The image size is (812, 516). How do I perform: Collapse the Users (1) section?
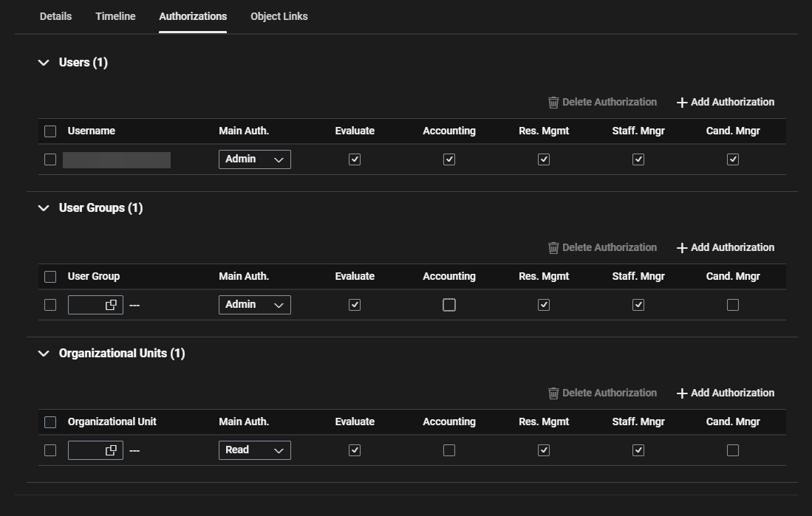(43, 63)
